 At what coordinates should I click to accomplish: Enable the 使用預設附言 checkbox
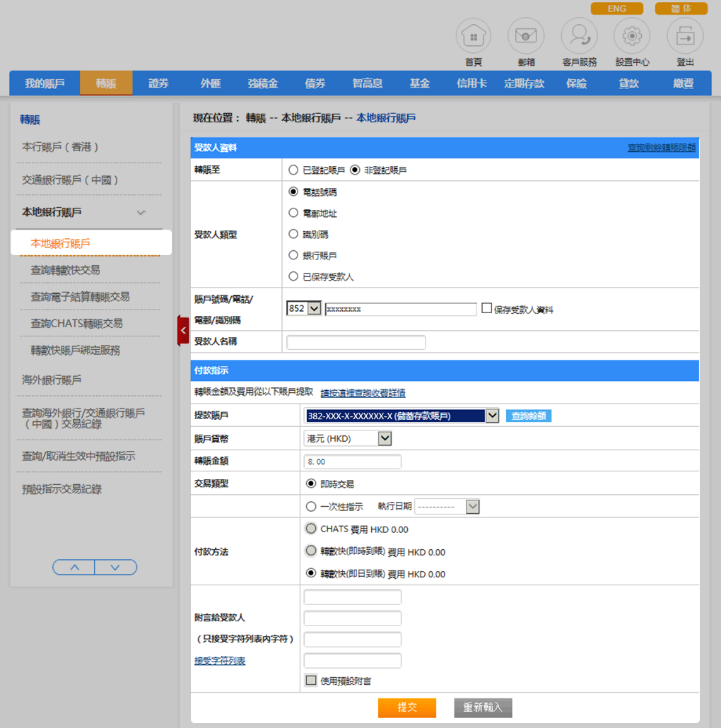tap(311, 681)
